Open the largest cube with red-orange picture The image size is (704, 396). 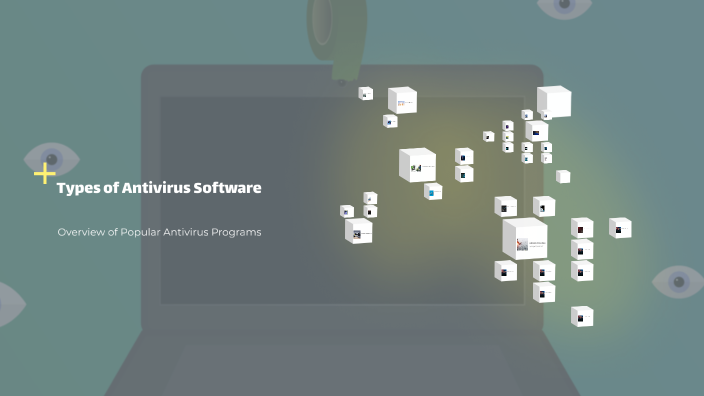524,239
